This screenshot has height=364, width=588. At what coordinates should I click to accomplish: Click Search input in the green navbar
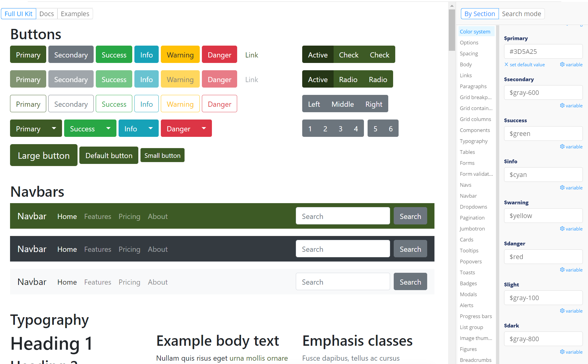pyautogui.click(x=343, y=216)
